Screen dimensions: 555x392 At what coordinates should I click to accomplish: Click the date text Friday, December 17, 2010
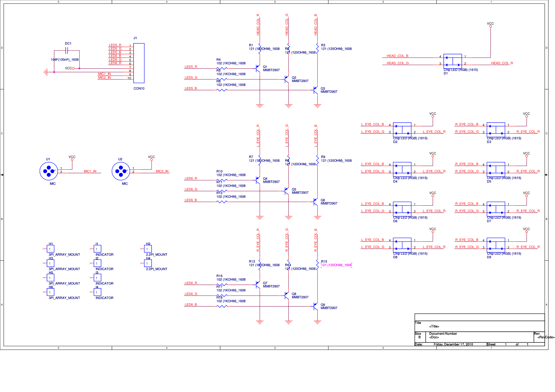coord(453,344)
